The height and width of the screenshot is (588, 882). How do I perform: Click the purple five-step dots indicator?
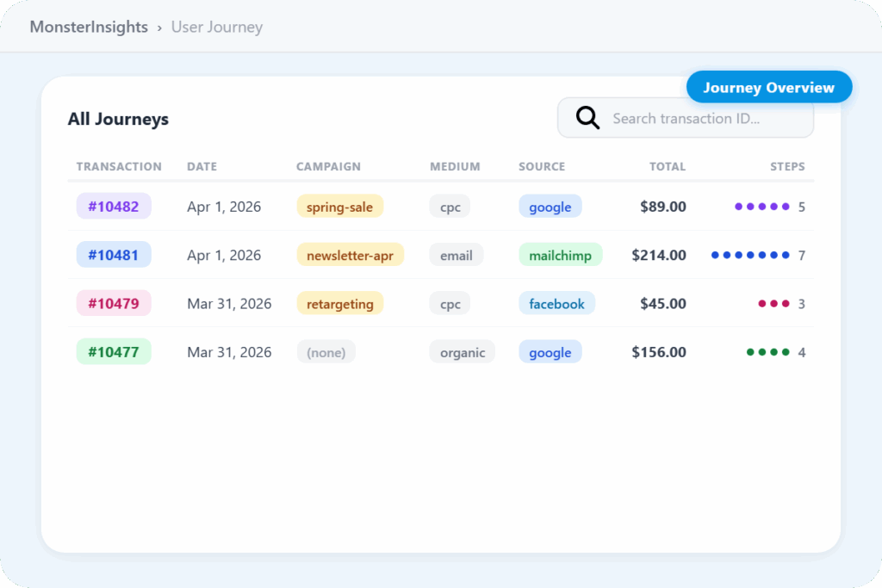761,207
